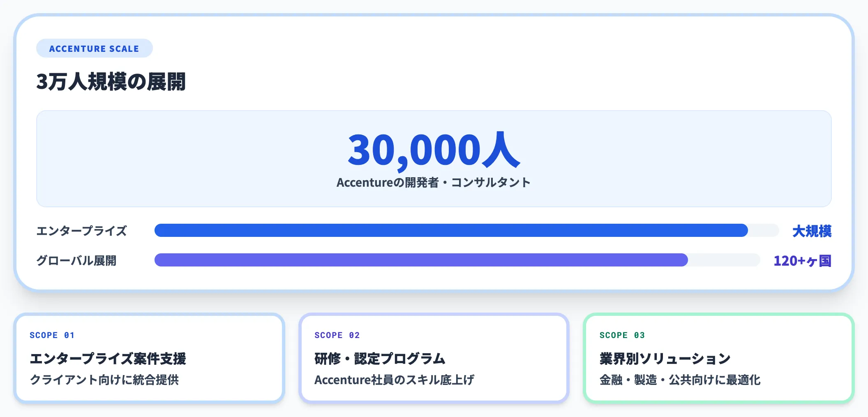Click 金融・製造・公共向けに最適化 description
Screen dimensions: 868x417
(x=680, y=380)
